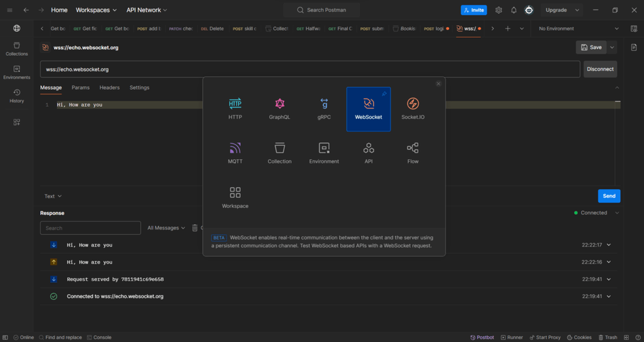
Task: Open the configure sidebar apps icon
Action: [17, 122]
